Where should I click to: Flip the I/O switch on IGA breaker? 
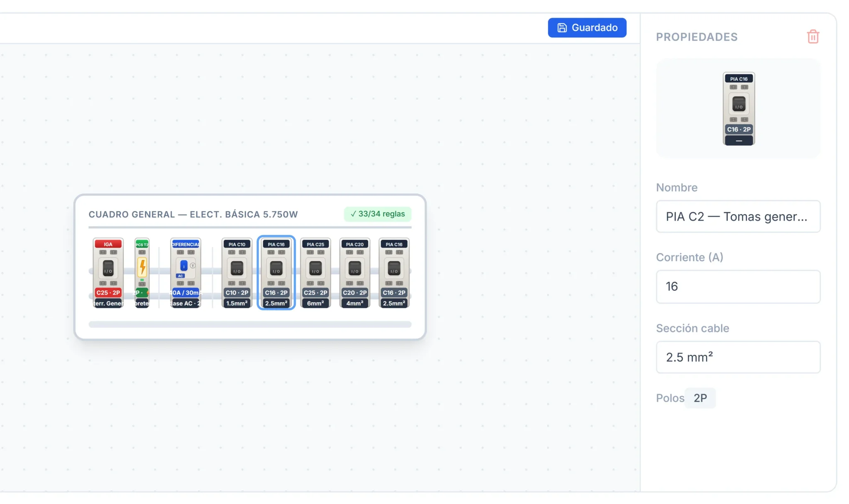pyautogui.click(x=108, y=268)
